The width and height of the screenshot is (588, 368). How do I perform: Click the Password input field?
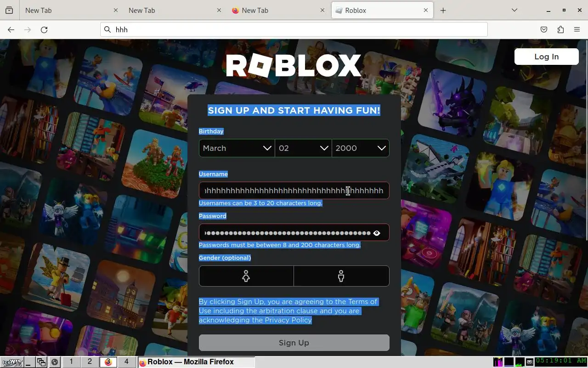point(294,233)
